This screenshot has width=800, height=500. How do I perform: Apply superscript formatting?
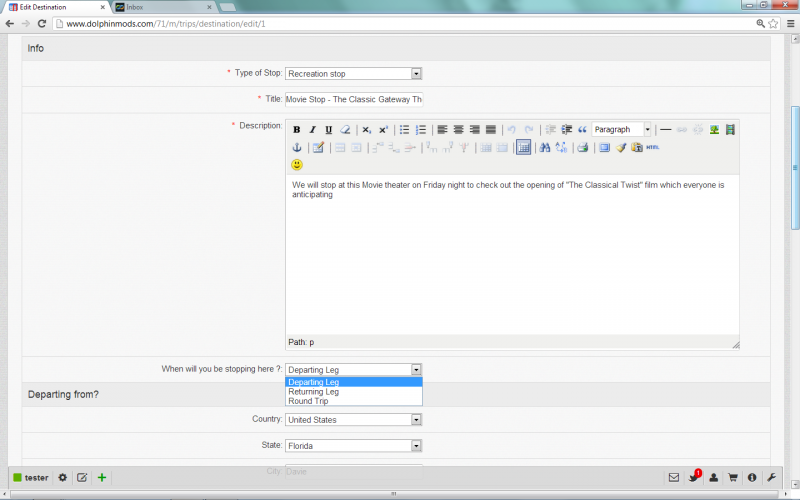383,130
